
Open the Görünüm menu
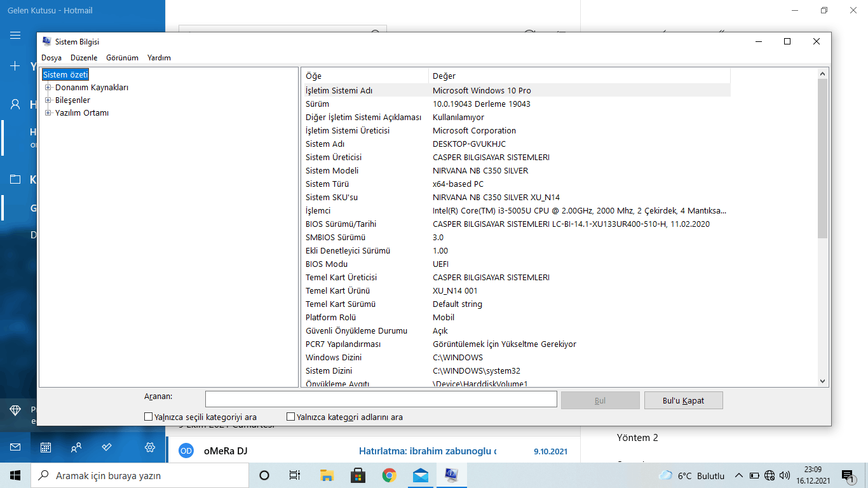point(122,58)
